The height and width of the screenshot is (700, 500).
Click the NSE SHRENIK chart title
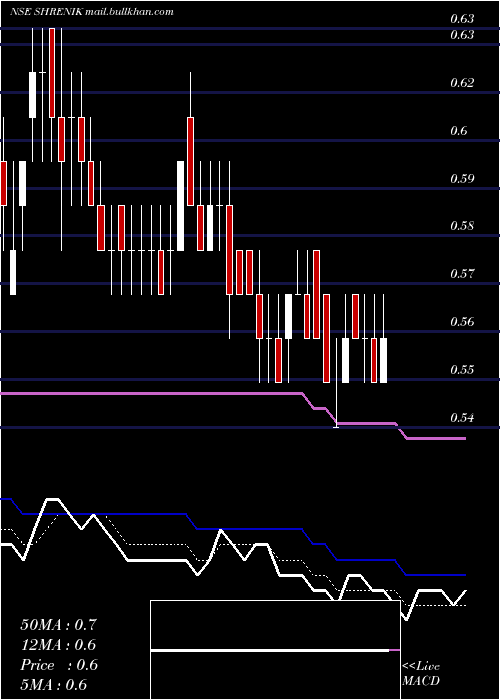[92, 12]
